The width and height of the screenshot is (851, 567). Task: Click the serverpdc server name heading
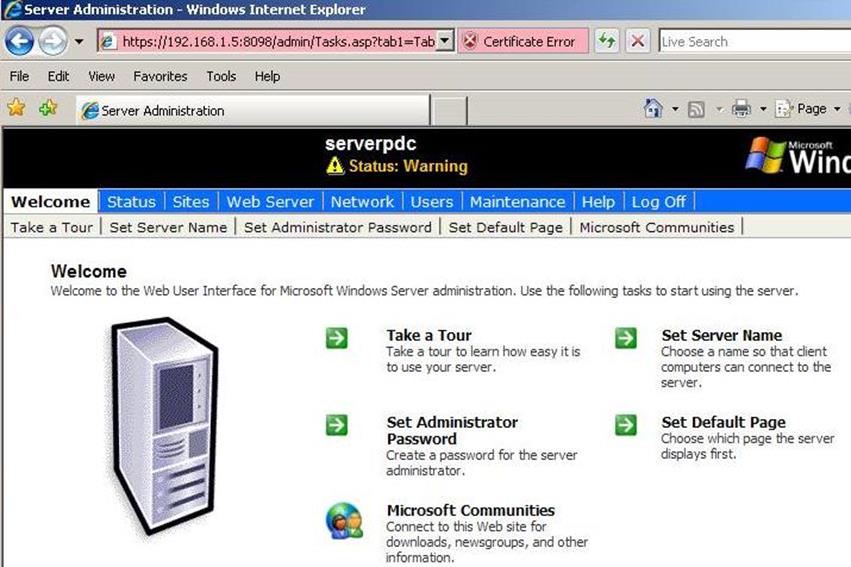coord(371,144)
